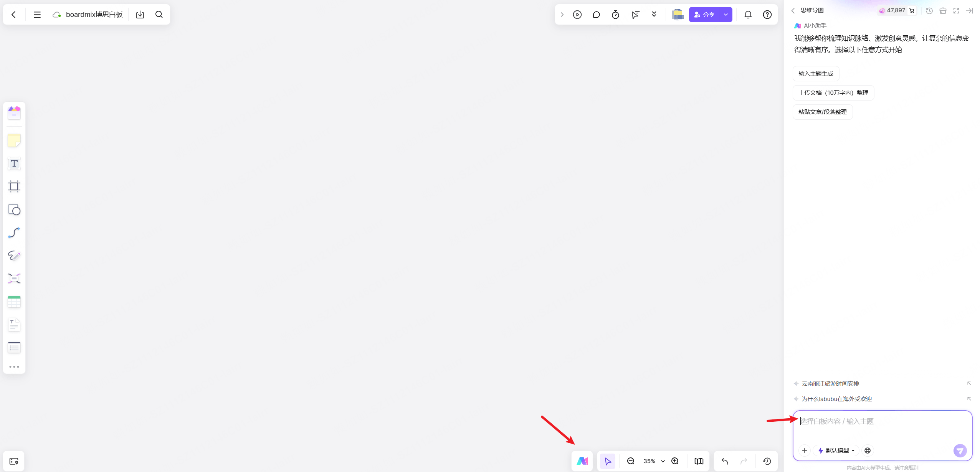Open the timer tool
Image resolution: width=980 pixels, height=472 pixels.
coord(615,15)
